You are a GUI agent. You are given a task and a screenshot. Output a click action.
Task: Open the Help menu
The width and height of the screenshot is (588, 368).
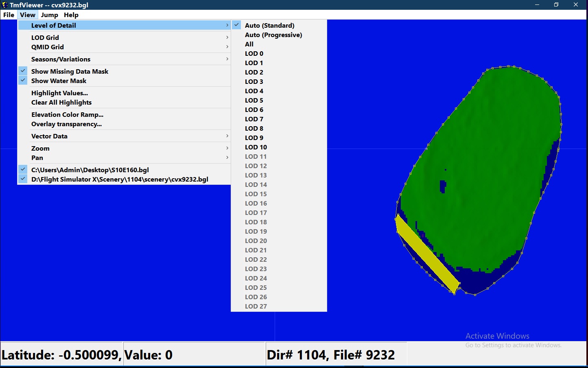pyautogui.click(x=71, y=15)
